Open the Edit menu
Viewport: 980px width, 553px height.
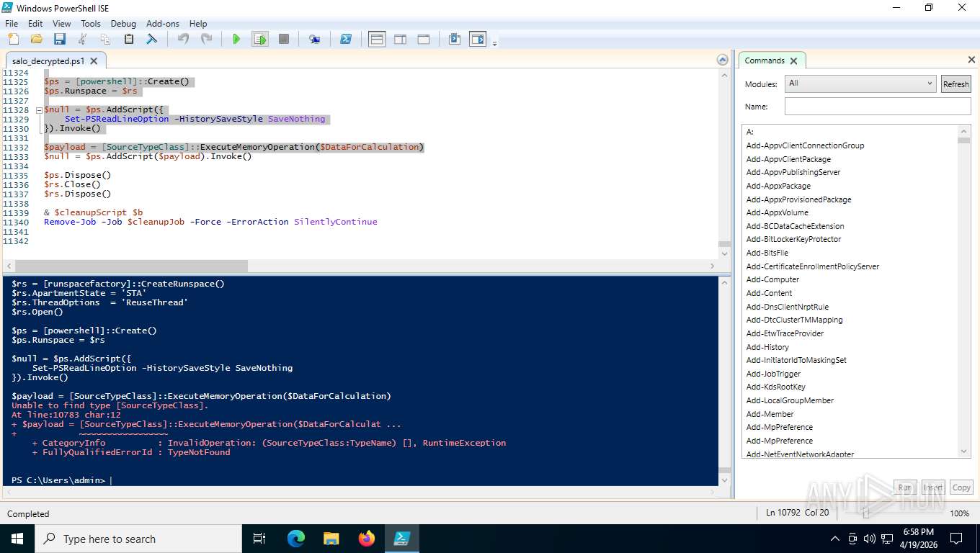click(x=35, y=23)
